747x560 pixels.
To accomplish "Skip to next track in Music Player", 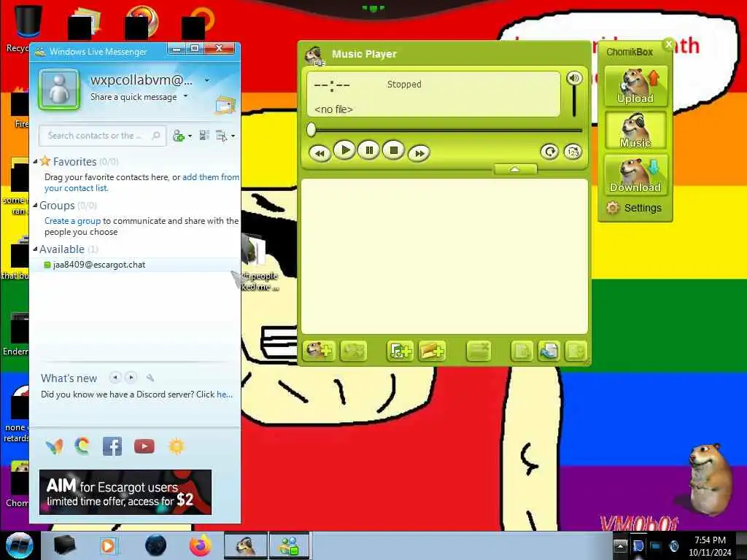I will pos(419,153).
